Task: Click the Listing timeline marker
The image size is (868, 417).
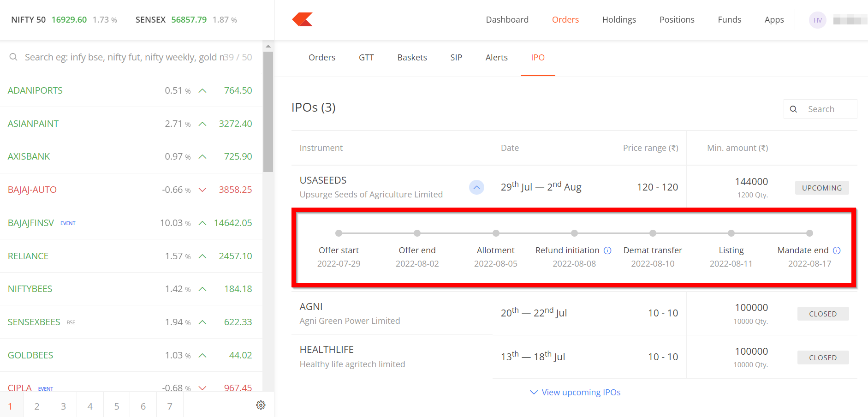Action: click(x=731, y=233)
